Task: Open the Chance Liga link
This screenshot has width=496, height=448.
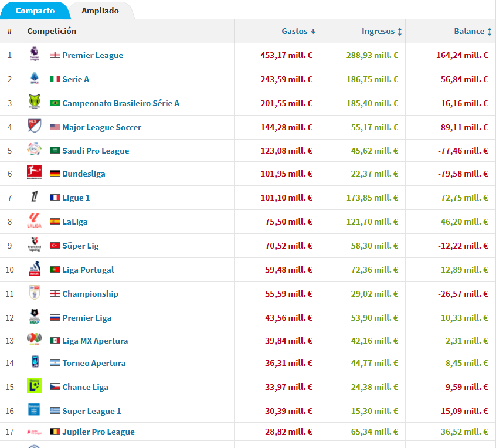Action: [x=86, y=387]
